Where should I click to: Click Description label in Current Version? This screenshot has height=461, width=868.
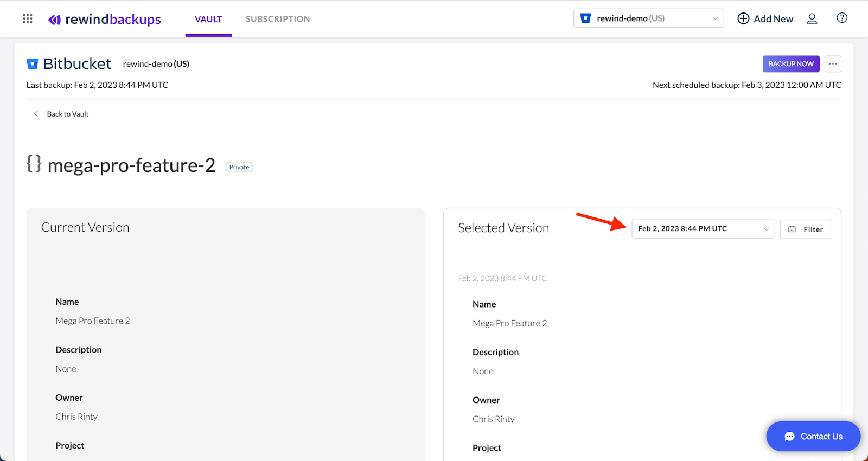click(x=79, y=350)
